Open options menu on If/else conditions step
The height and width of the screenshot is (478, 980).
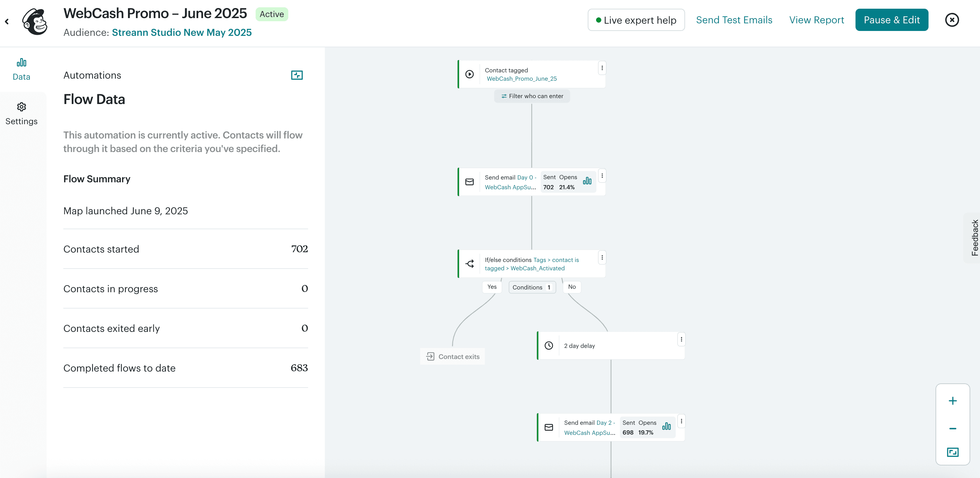(602, 258)
